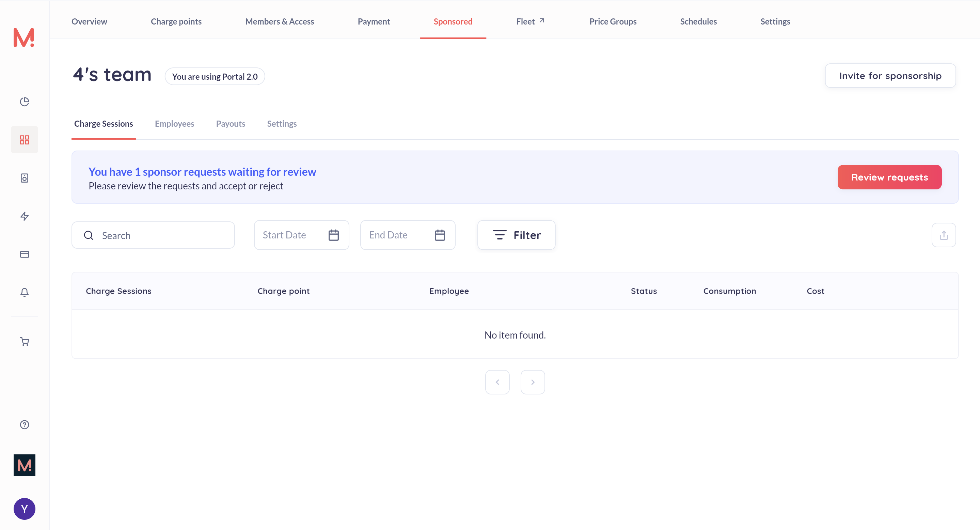Open the credit card sidebar icon
Screen dimensions: 980x530
(25, 254)
